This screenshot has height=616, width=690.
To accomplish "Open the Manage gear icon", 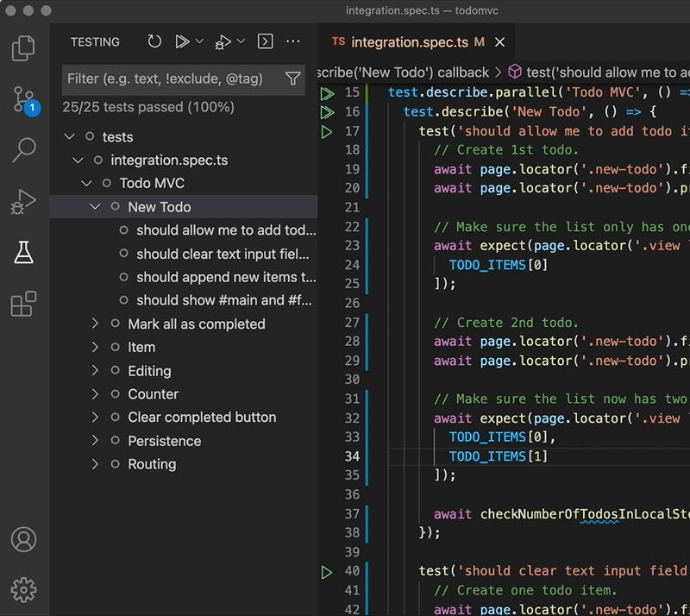I will coord(24,590).
